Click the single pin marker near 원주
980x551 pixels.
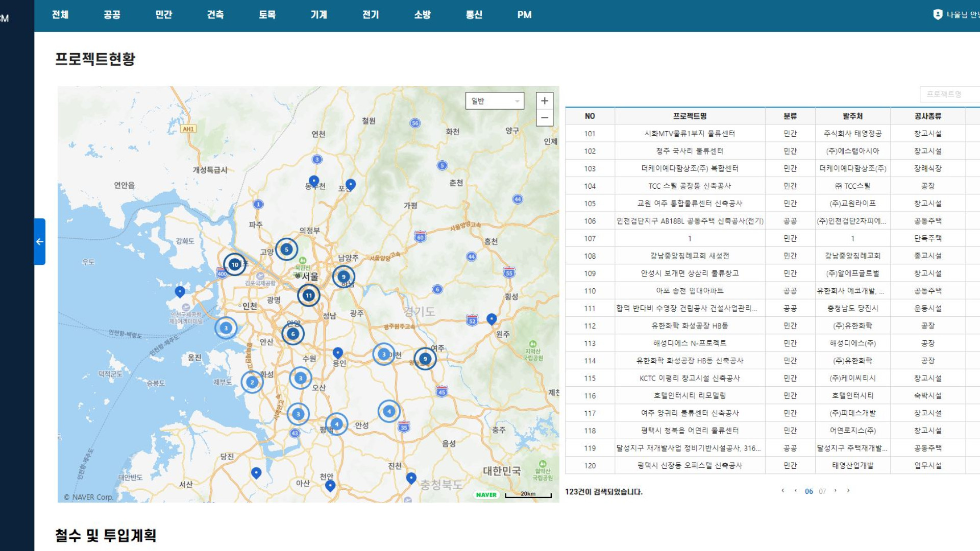[492, 319]
